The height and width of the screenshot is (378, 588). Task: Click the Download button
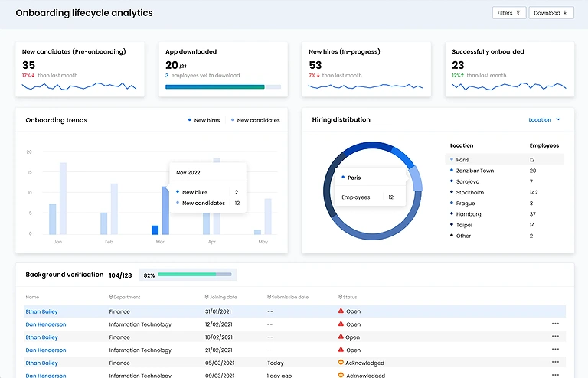point(551,13)
